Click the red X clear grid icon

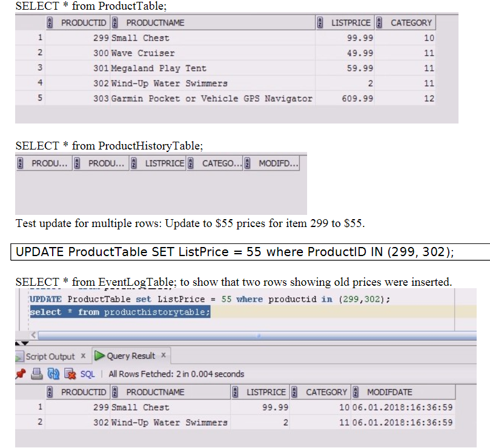(68, 374)
